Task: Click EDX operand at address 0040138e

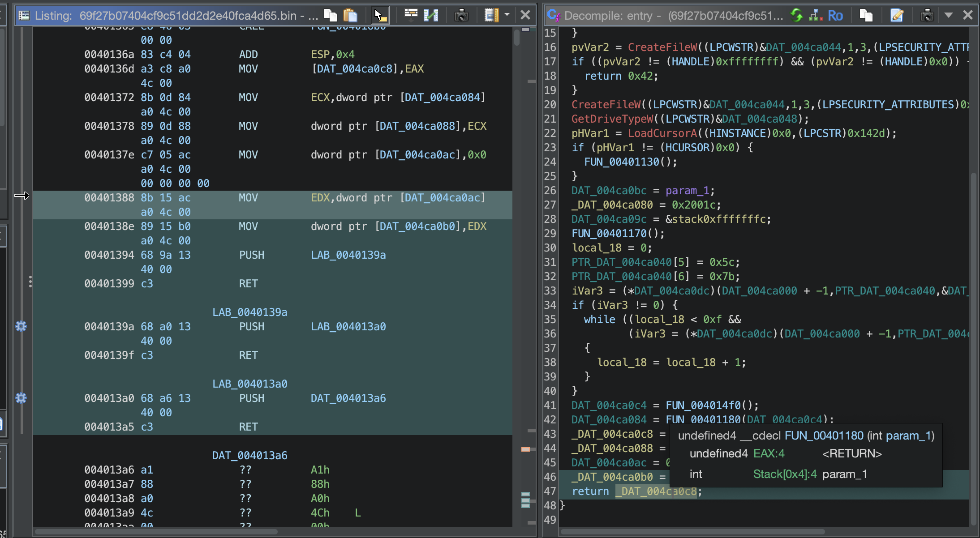Action: (477, 226)
